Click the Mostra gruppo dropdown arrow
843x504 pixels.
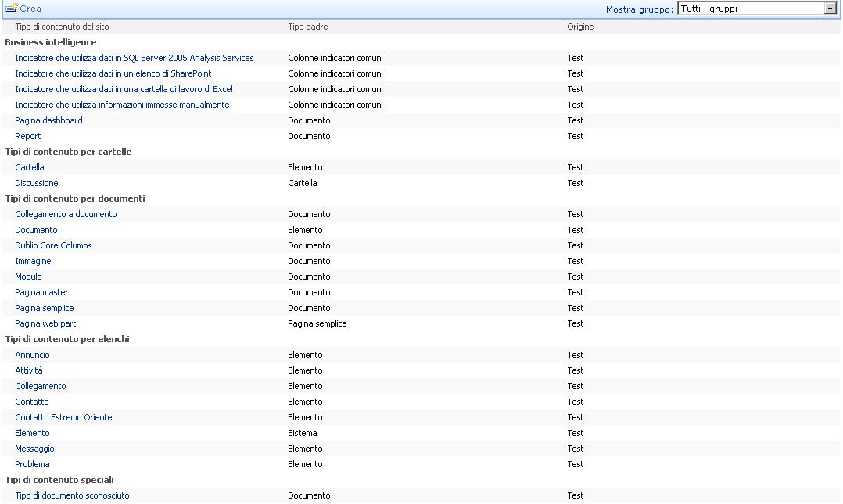(x=830, y=9)
